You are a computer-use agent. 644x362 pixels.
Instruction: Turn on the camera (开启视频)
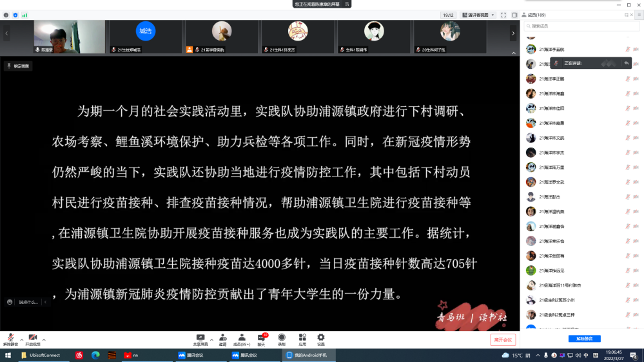[32, 338]
